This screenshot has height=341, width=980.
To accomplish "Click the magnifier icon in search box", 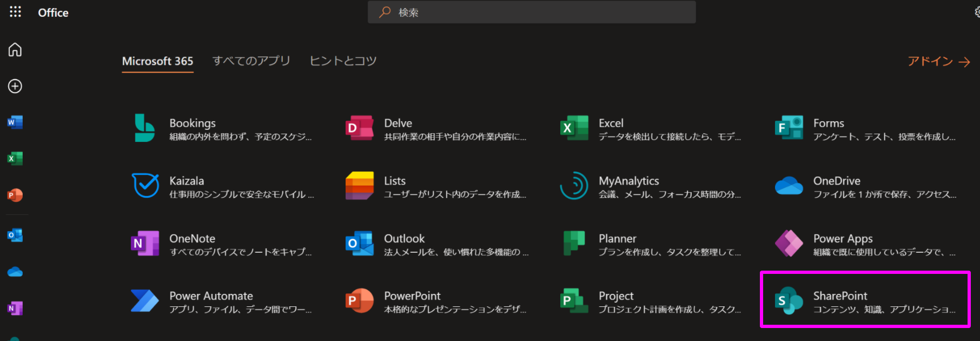I will 385,12.
